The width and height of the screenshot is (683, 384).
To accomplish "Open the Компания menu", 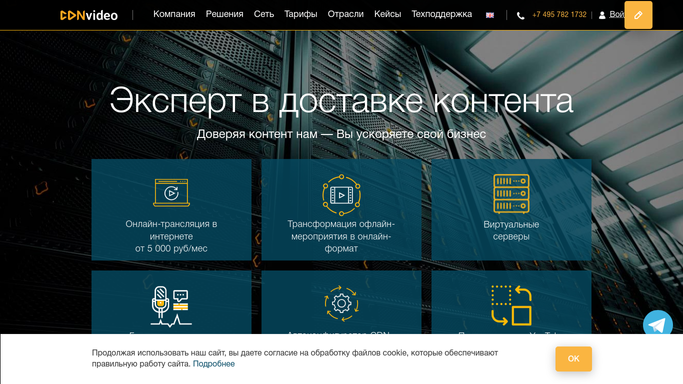I will (x=174, y=14).
